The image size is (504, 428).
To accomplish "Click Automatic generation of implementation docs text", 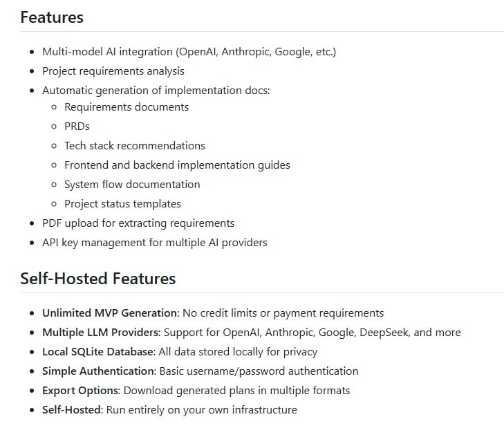I will tap(156, 91).
